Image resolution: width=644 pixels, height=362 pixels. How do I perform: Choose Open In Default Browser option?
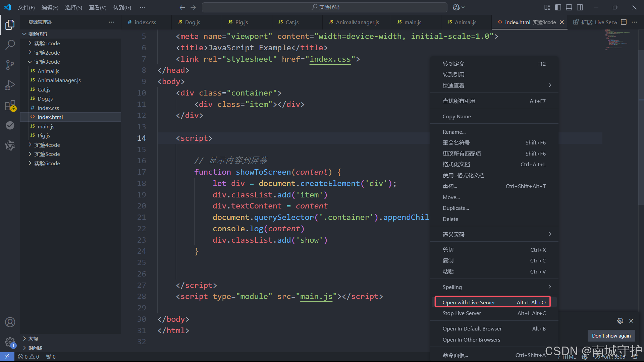[472, 328]
